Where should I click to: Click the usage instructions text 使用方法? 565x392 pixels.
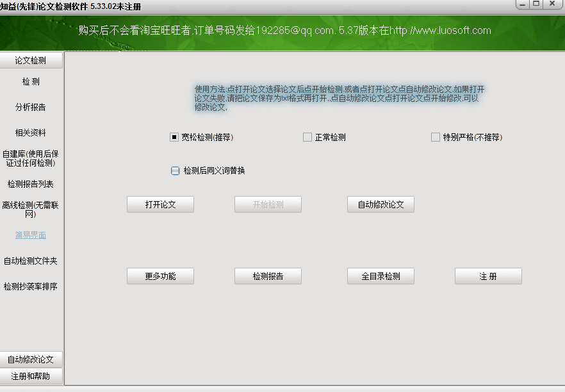click(x=340, y=98)
